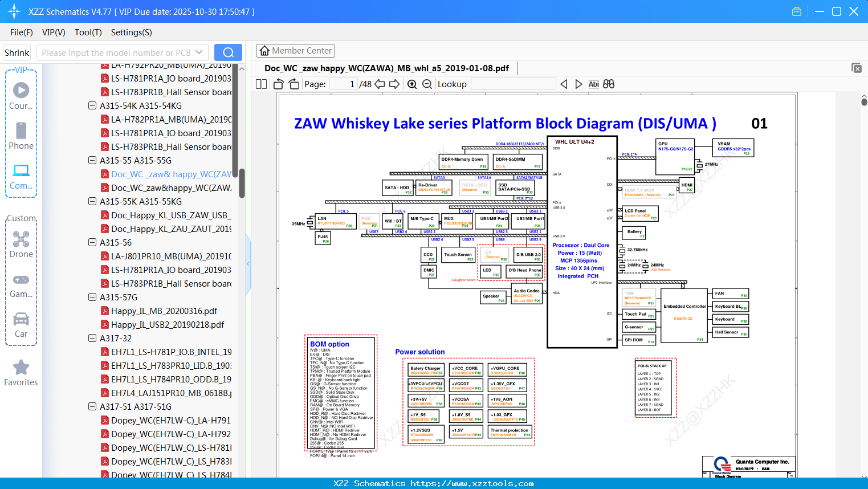The image size is (868, 489).
Task: Click the Page number field
Action: 344,84
